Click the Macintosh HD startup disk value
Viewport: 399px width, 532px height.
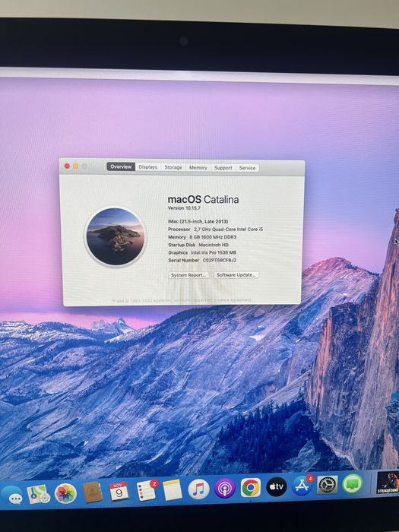tap(214, 245)
